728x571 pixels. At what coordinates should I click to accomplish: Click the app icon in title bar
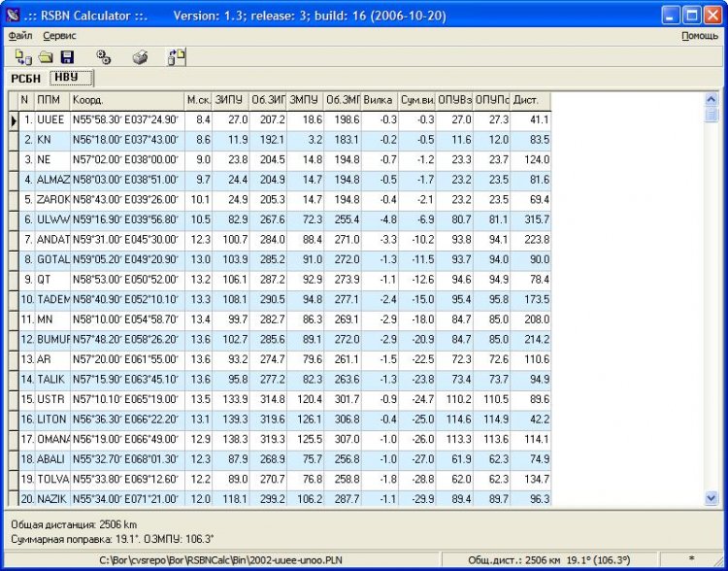click(14, 16)
